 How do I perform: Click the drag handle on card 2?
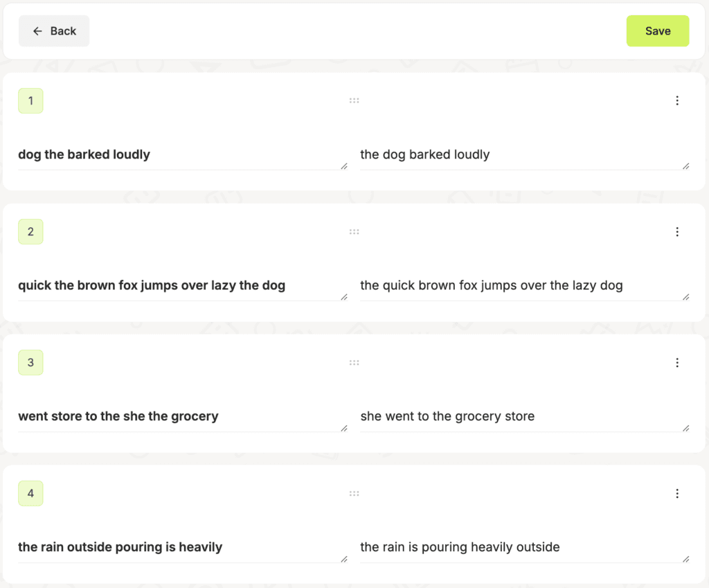pos(354,231)
